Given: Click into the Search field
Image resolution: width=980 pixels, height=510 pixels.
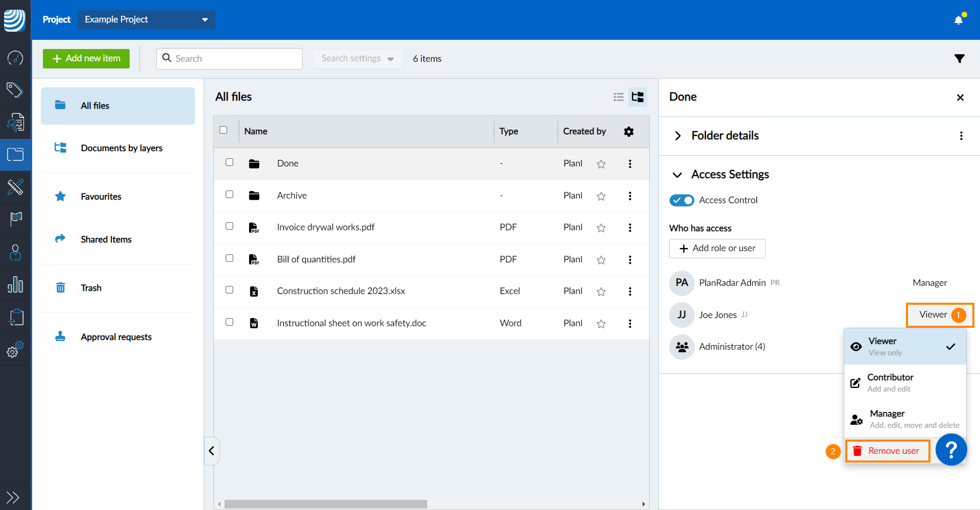Looking at the screenshot, I should (x=235, y=59).
